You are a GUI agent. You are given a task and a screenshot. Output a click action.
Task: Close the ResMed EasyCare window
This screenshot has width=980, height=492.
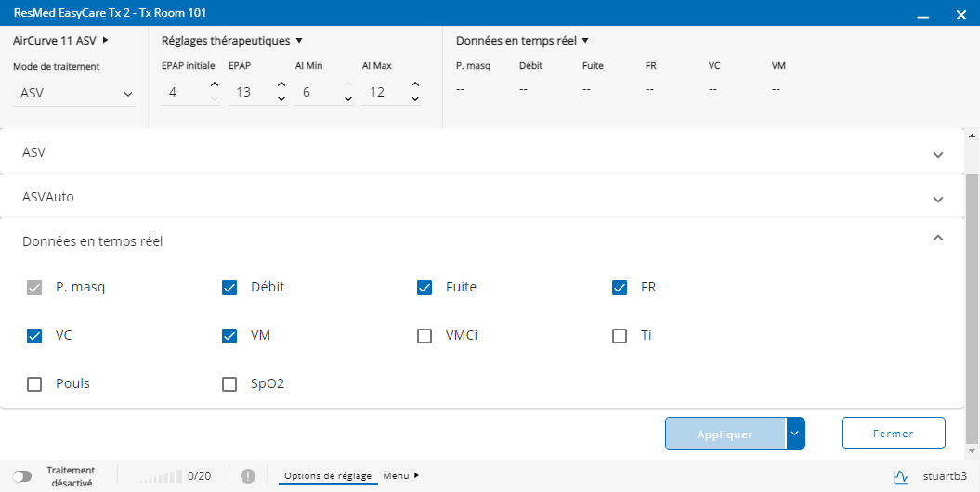click(x=961, y=15)
